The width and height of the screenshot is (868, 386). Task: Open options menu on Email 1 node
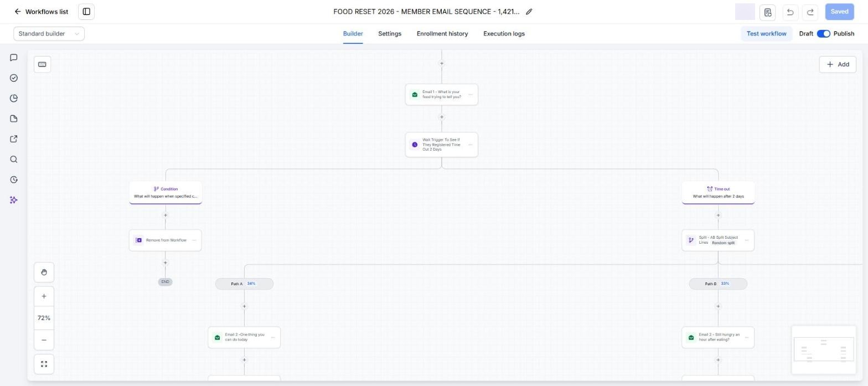tap(471, 95)
